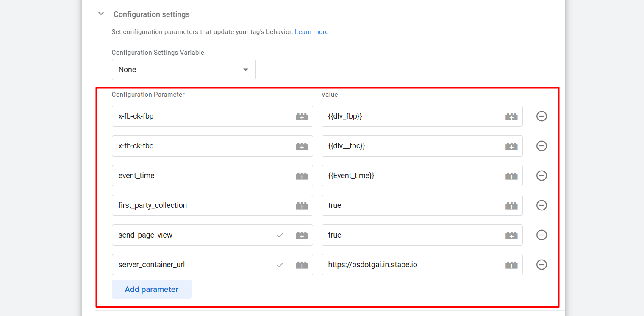
Task: Click variable picker icon beside x-fb-ck-fbp parameter
Action: (x=302, y=116)
